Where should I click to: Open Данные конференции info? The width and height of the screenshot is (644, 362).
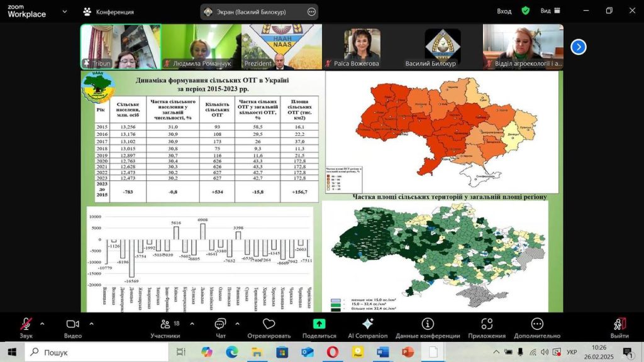click(x=428, y=324)
